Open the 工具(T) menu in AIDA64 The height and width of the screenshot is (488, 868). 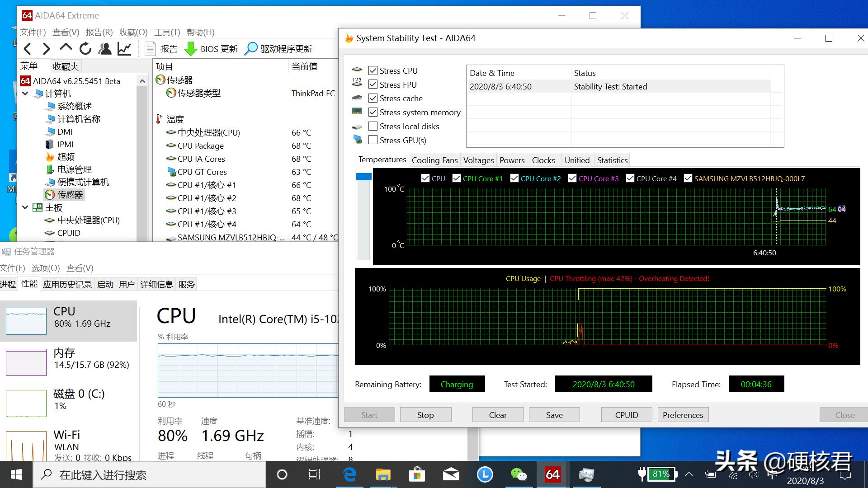[x=167, y=32]
